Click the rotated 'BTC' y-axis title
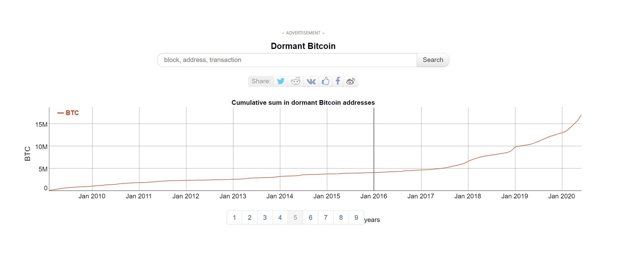 click(28, 154)
